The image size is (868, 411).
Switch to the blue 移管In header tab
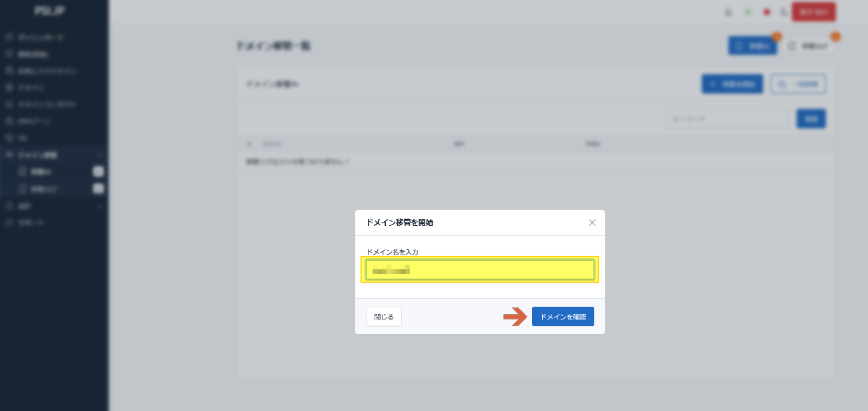(752, 46)
